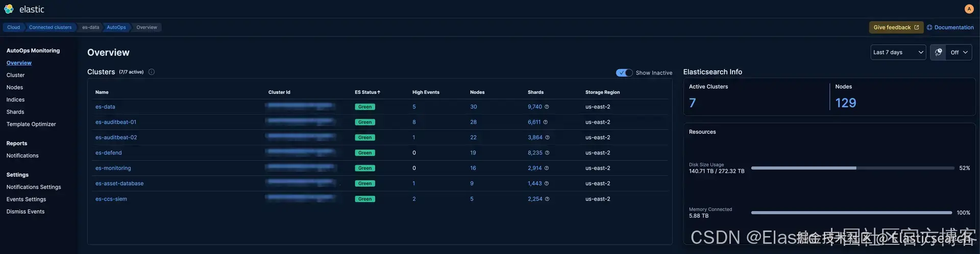This screenshot has width=980, height=254.
Task: Go to Shards in sidebar
Action: pyautogui.click(x=15, y=112)
